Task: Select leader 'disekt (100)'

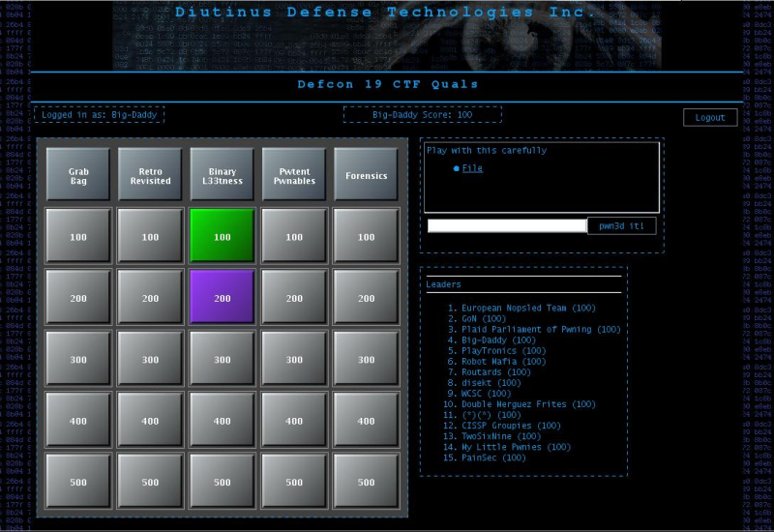Action: point(491,383)
